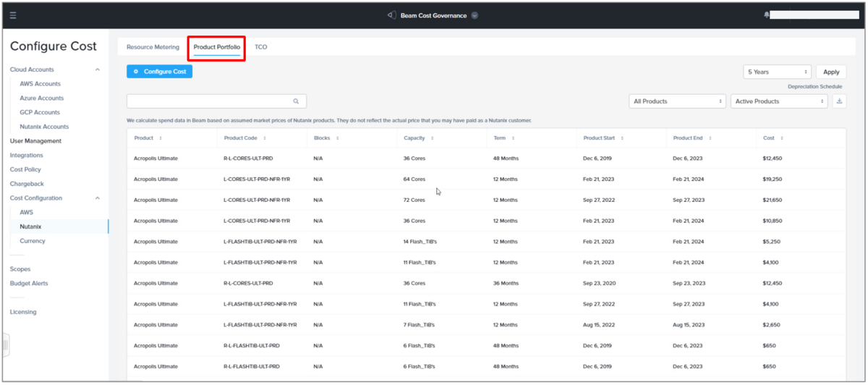Sort table by Term column
The image size is (868, 385).
click(x=513, y=138)
